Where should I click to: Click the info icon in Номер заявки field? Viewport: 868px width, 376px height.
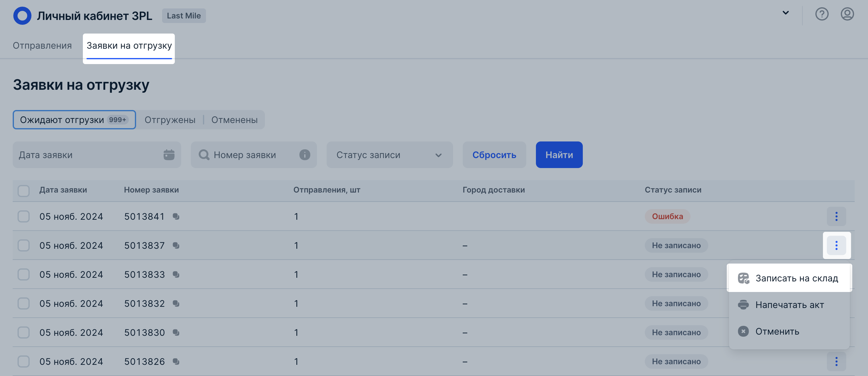coord(305,155)
